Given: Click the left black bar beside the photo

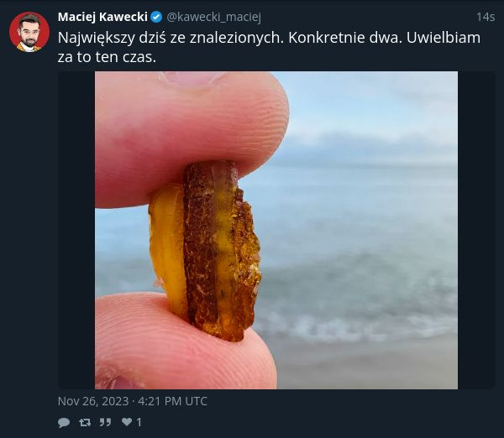Looking at the screenshot, I should coord(76,230).
